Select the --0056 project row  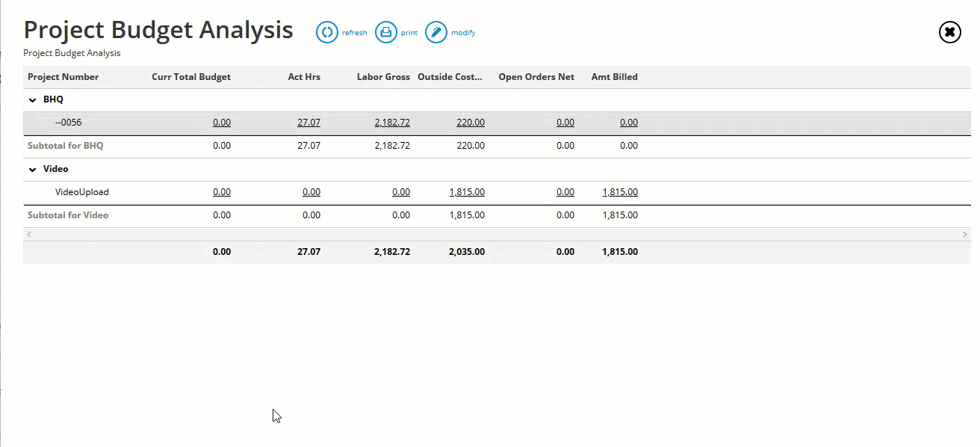pos(69,123)
